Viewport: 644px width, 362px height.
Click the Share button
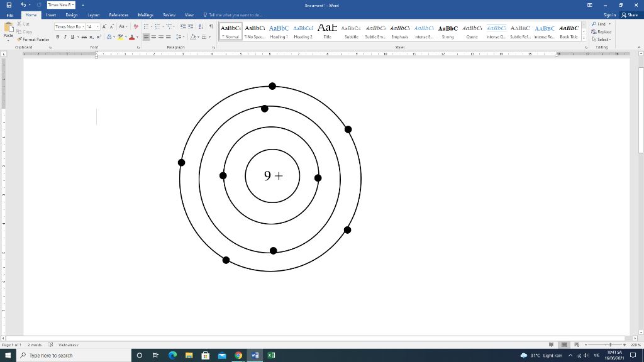pyautogui.click(x=630, y=15)
